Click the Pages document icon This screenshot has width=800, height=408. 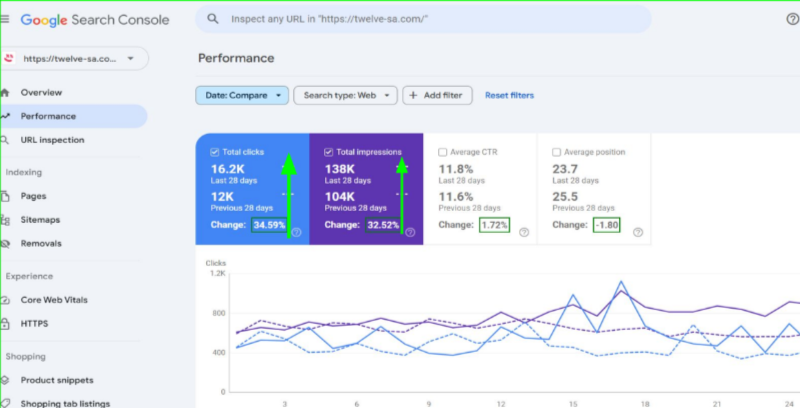click(5, 196)
